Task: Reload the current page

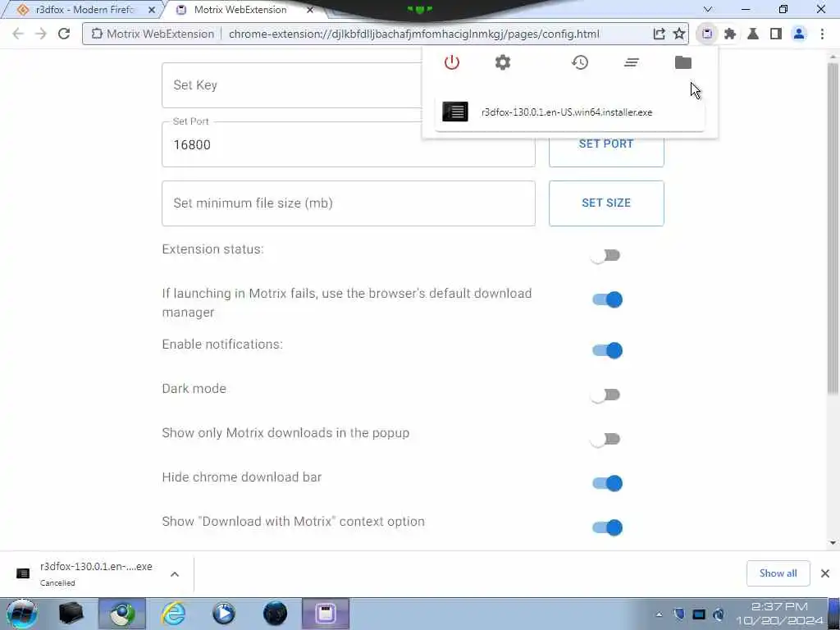Action: 64,34
